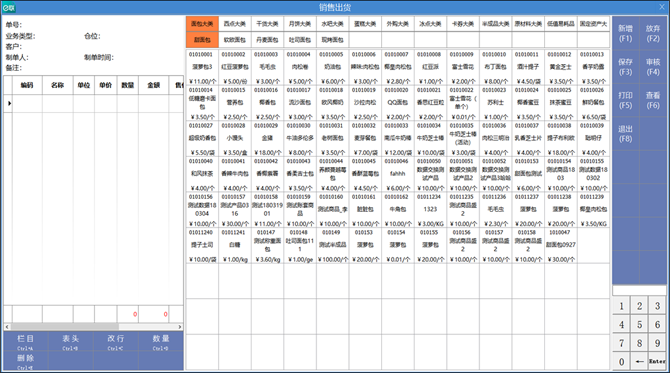Add product 01010010 布丁面包

[495, 67]
